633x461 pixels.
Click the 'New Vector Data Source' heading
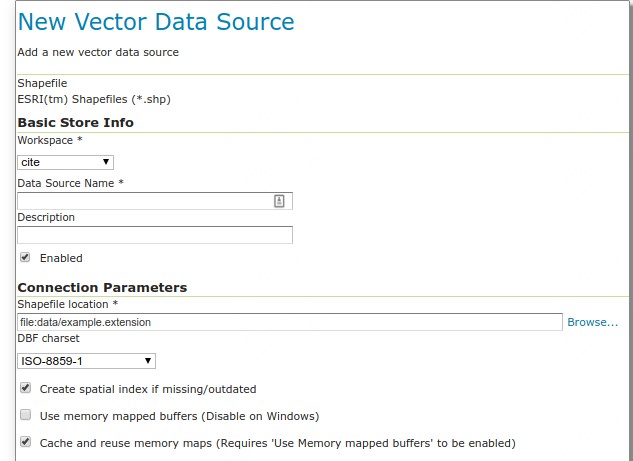[x=156, y=22]
